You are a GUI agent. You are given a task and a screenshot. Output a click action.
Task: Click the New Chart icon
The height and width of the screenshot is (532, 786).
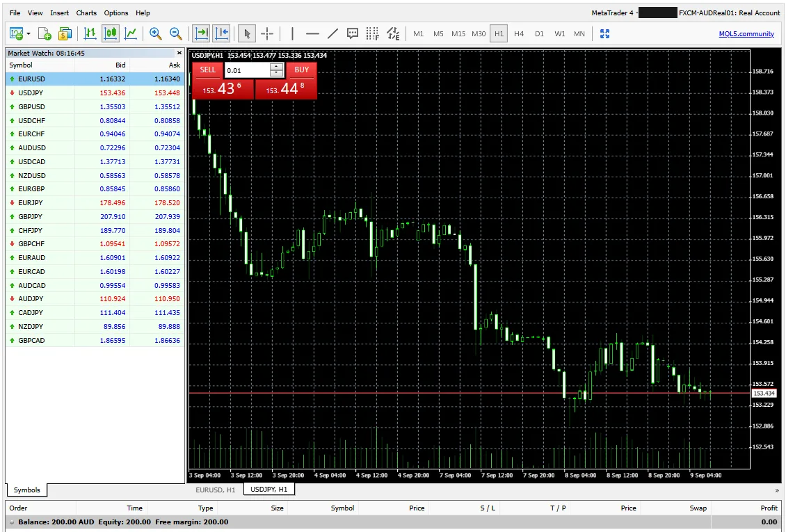coord(17,33)
